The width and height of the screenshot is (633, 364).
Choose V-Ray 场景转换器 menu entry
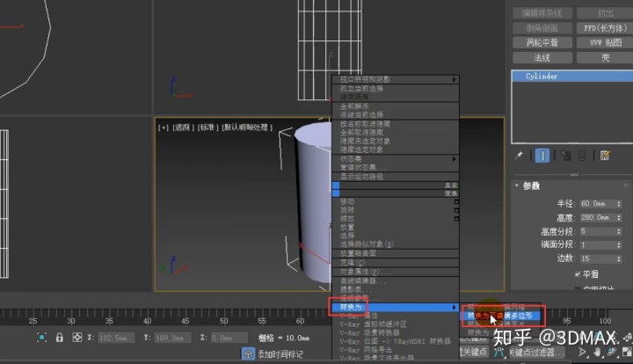[x=396, y=332]
